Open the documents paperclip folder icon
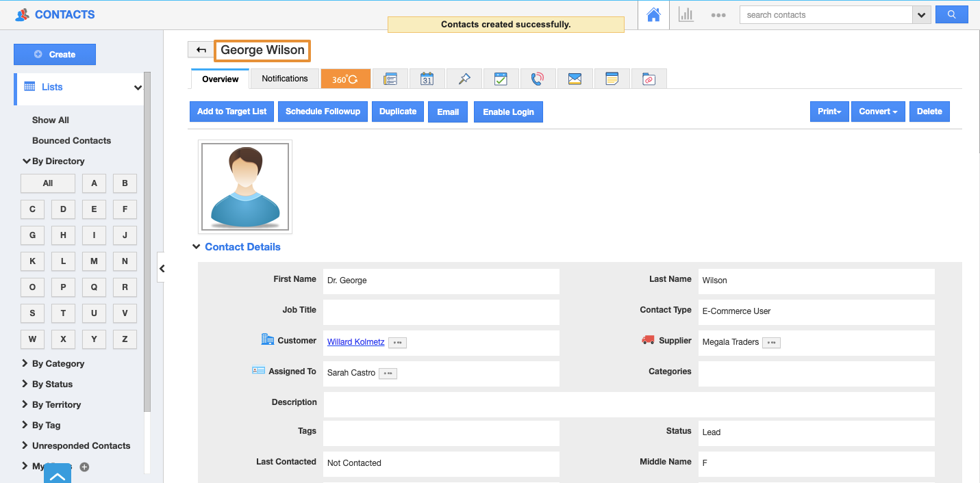The height and width of the screenshot is (483, 980). point(649,79)
